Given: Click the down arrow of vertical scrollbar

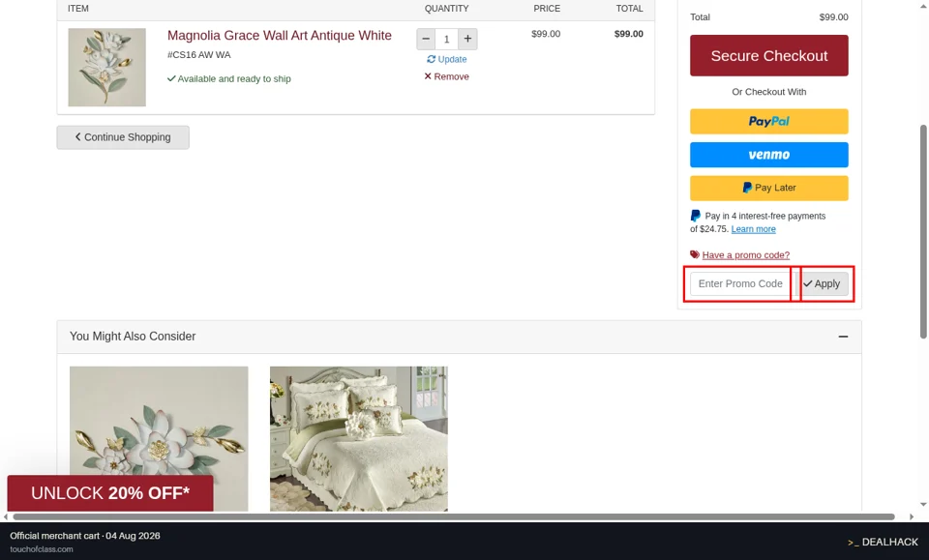Looking at the screenshot, I should click(923, 505).
